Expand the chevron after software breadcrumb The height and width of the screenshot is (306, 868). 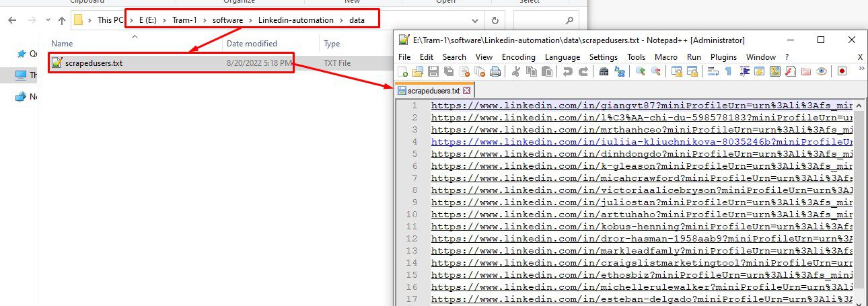[x=250, y=20]
